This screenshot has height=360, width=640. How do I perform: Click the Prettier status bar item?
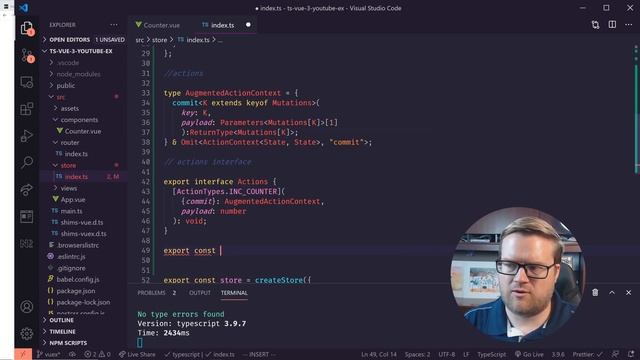pyautogui.click(x=587, y=354)
